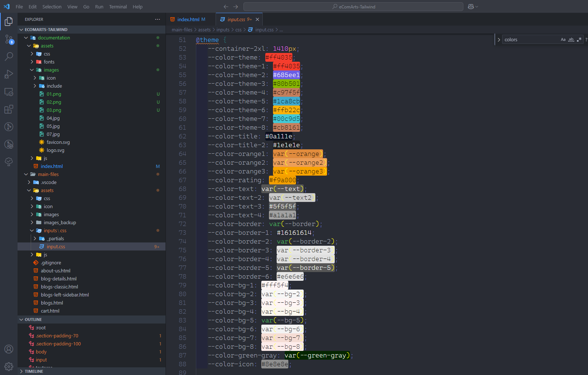The width and height of the screenshot is (588, 375).
Task: Open the Source Control view
Action: [9, 39]
